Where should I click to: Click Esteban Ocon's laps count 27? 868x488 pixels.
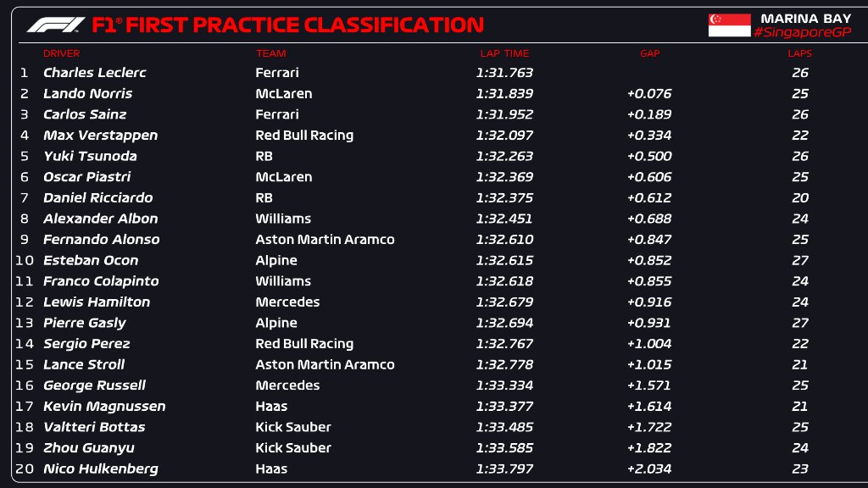799,260
